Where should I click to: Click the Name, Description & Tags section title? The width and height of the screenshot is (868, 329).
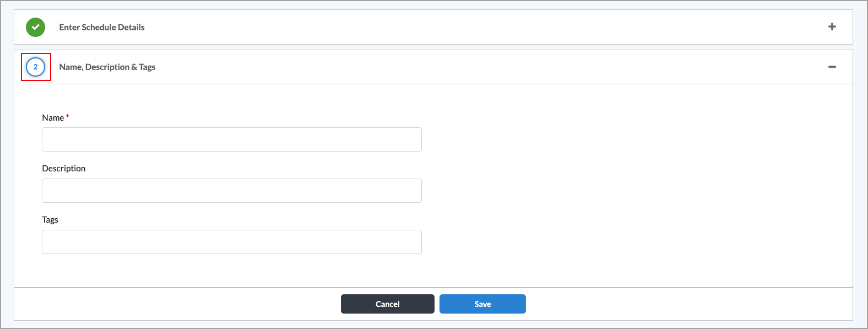(x=107, y=67)
